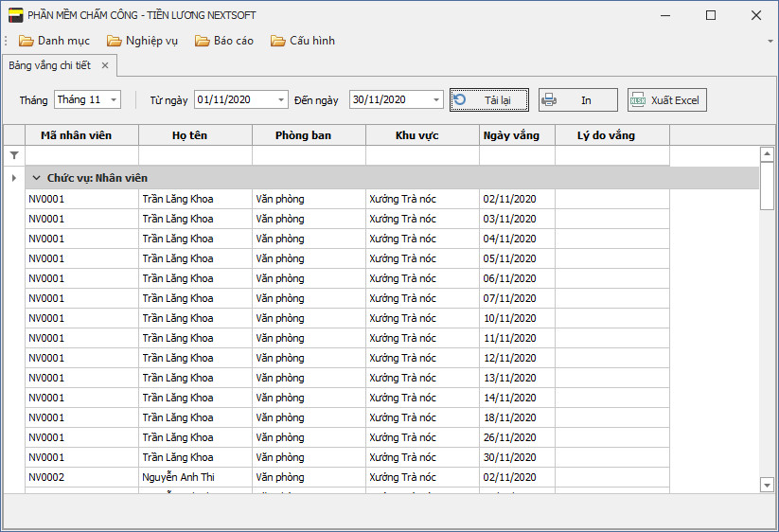Open the Đến ngày date picker arrow

point(436,99)
